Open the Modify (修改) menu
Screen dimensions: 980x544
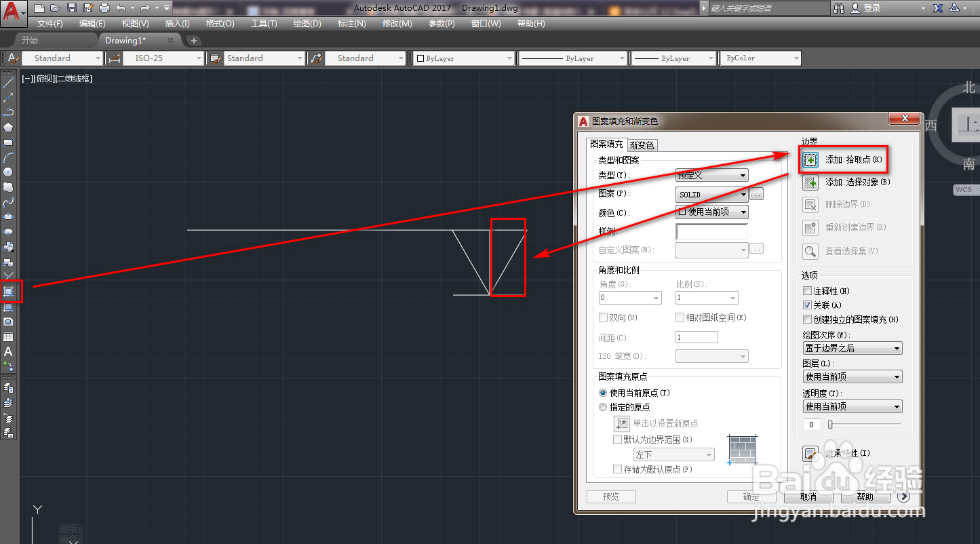coord(397,24)
